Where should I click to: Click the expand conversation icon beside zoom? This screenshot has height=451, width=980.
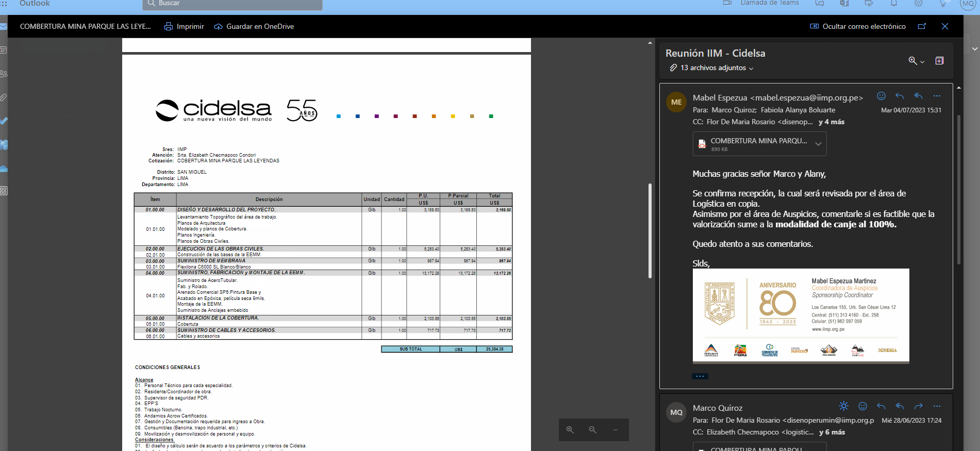[939, 61]
